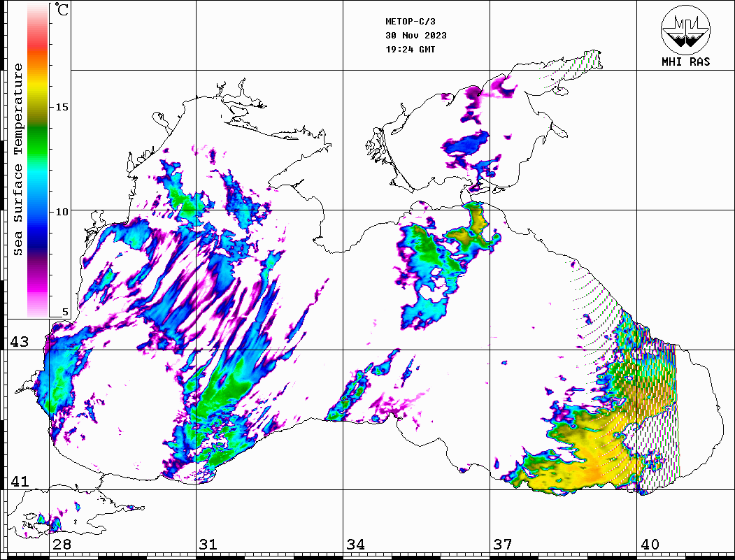Click the "Sea Surface Temperature" legend title

pyautogui.click(x=17, y=159)
